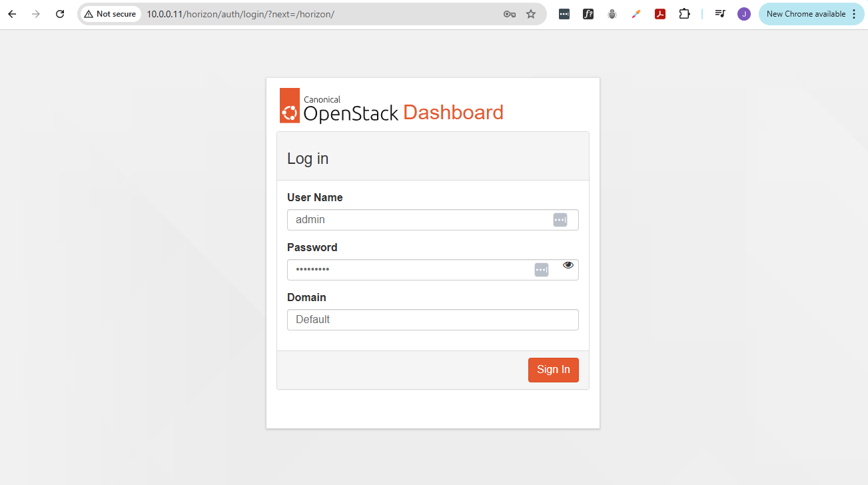The image size is (868, 485).
Task: Open the profile J avatar menu
Action: pyautogui.click(x=744, y=14)
